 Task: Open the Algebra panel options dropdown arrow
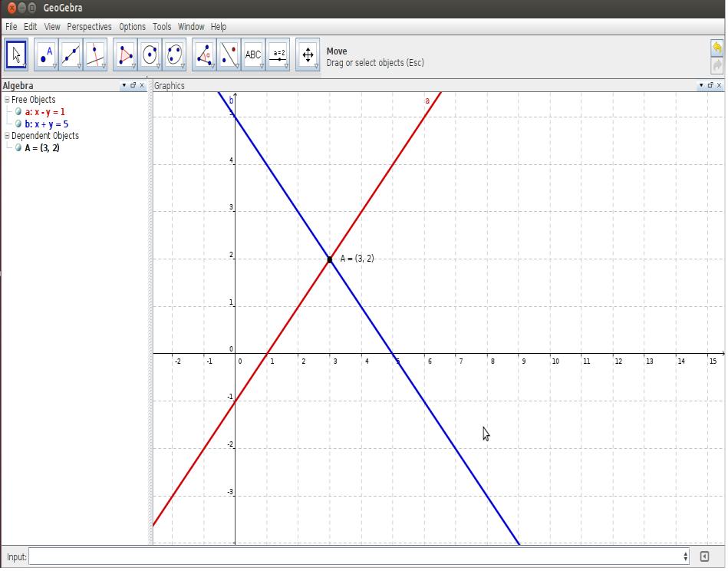(124, 85)
